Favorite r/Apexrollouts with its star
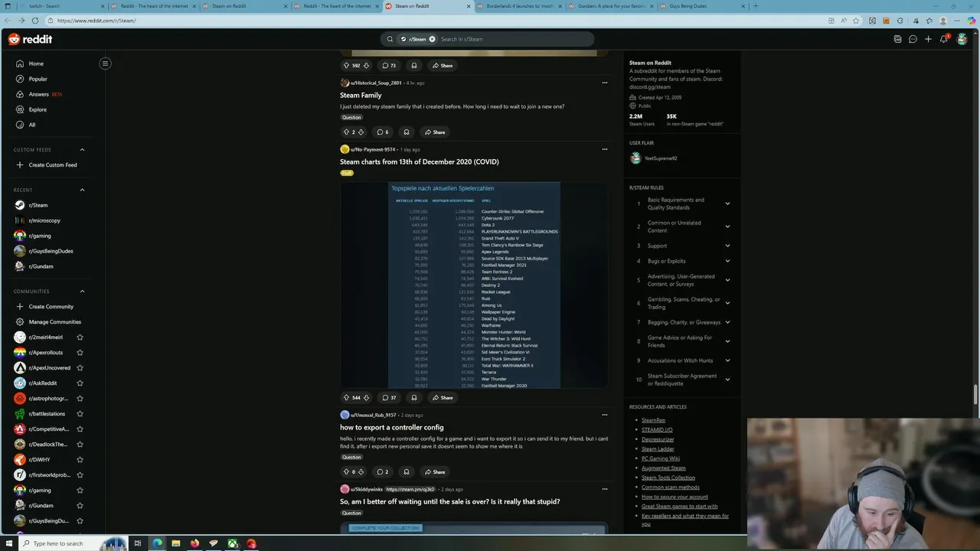 [x=80, y=352]
